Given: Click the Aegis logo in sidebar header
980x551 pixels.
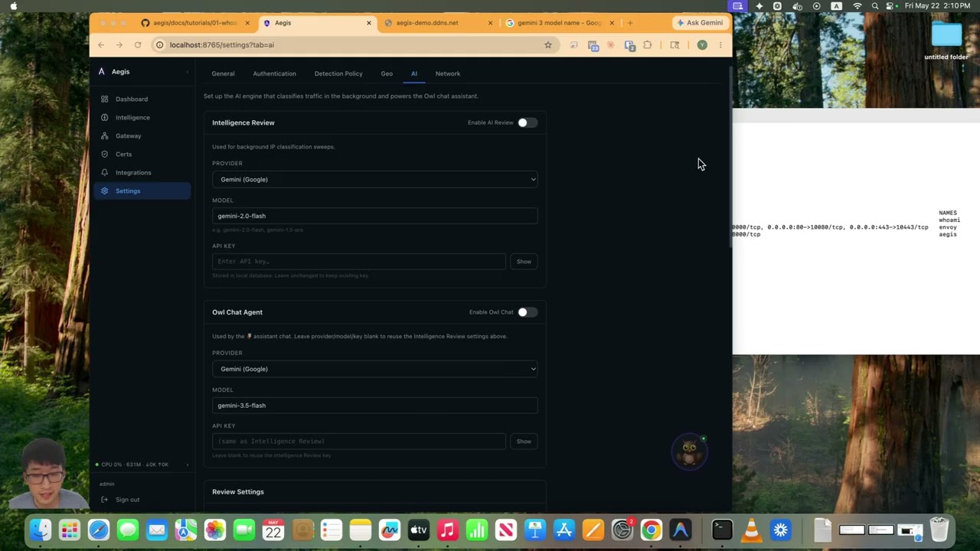Looking at the screenshot, I should [x=101, y=71].
